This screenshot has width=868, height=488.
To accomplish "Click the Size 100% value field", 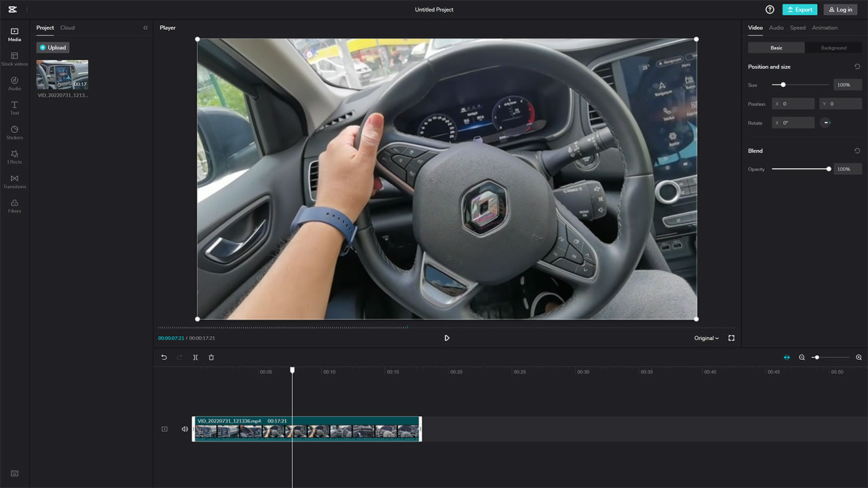I will coord(848,85).
